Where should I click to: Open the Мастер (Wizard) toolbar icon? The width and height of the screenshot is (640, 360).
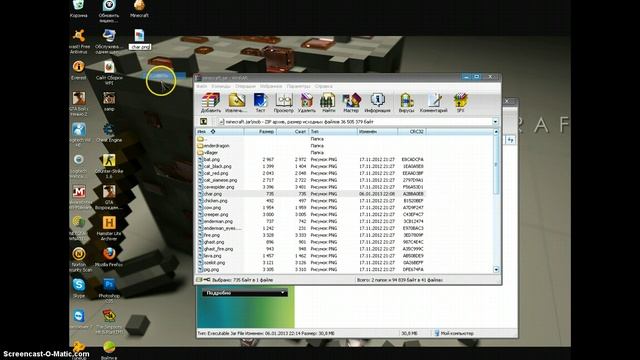point(351,102)
